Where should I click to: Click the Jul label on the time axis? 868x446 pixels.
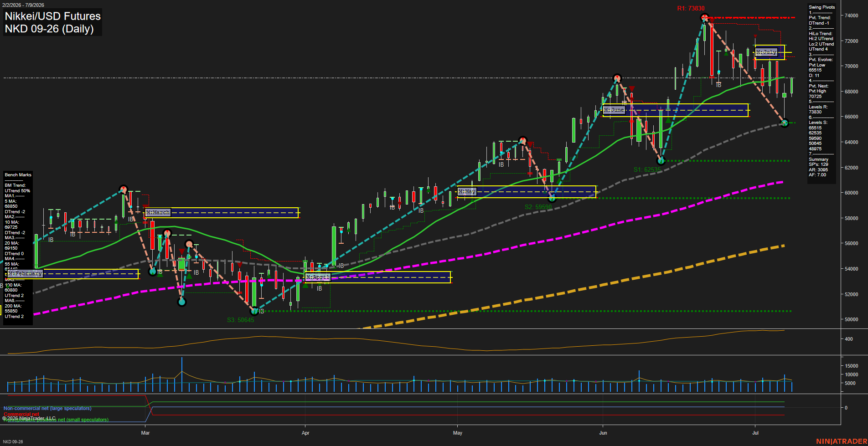click(755, 433)
